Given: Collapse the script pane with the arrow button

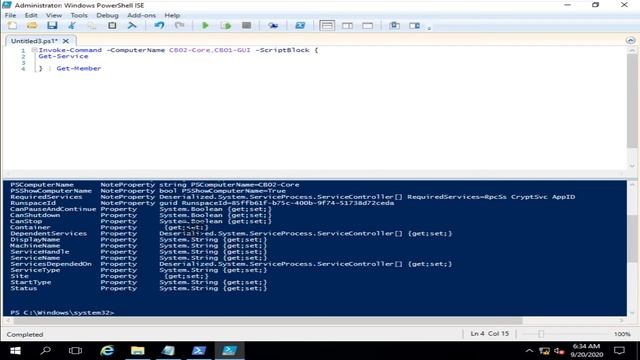Looking at the screenshot, I should [630, 40].
